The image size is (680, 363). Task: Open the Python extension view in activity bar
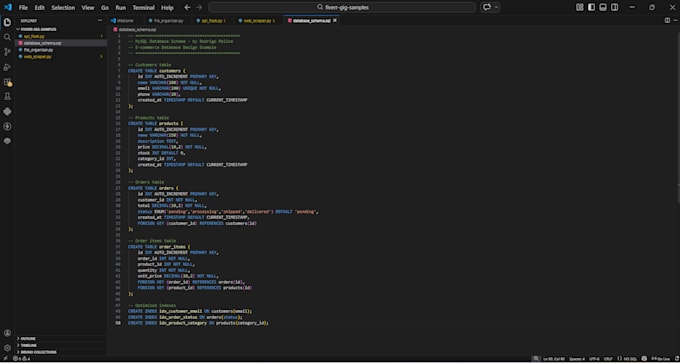coord(7,111)
